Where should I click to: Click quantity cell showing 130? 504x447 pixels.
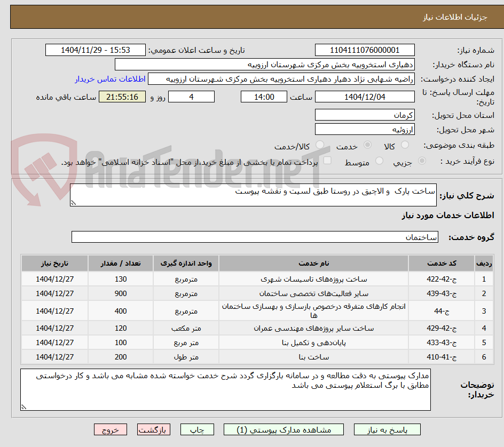121,279
